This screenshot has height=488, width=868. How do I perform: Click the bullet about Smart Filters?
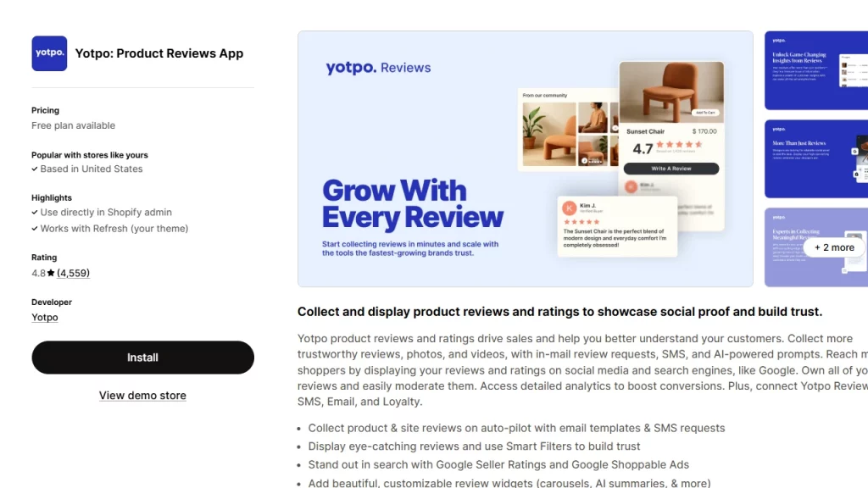point(474,446)
